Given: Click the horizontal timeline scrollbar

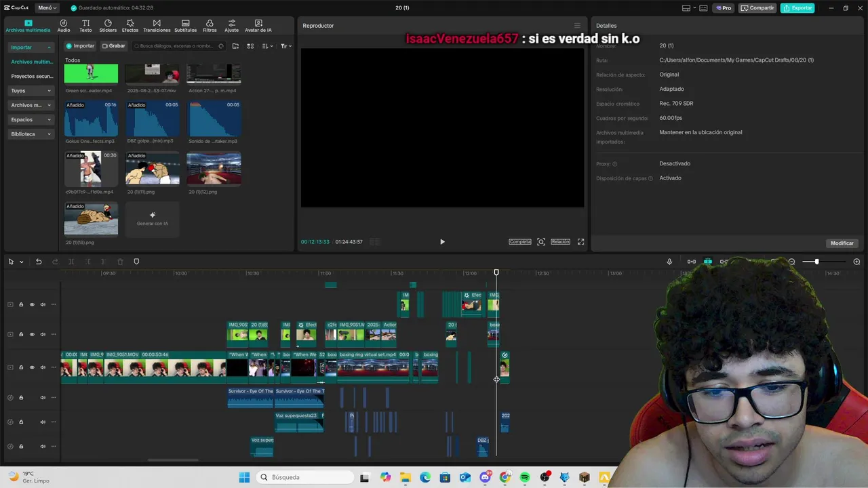Looking at the screenshot, I should pyautogui.click(x=174, y=460).
